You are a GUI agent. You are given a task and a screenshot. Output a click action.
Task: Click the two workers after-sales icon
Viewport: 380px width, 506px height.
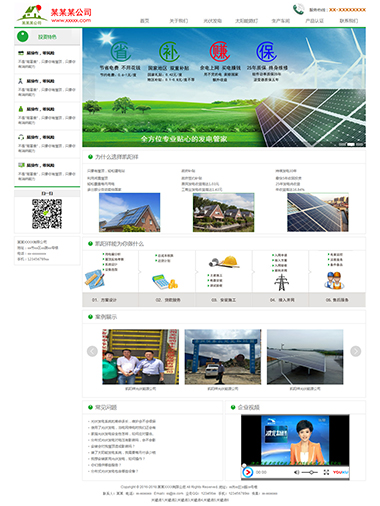click(334, 280)
